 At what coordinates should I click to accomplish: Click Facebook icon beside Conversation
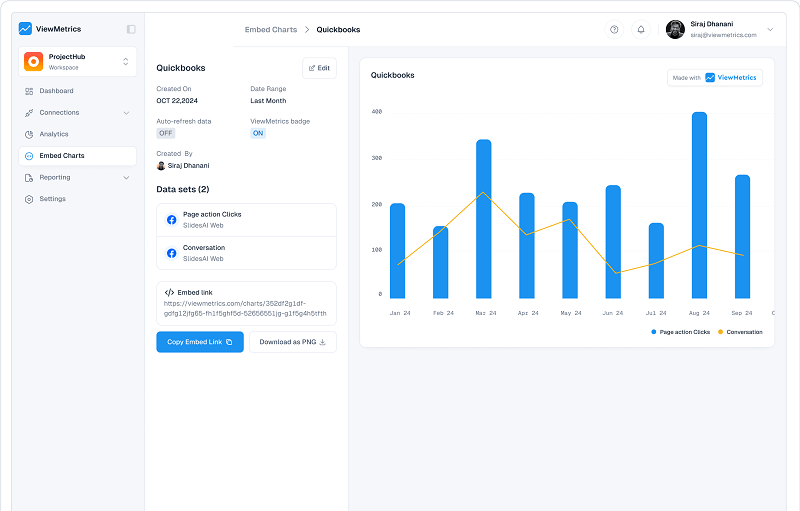[172, 253]
